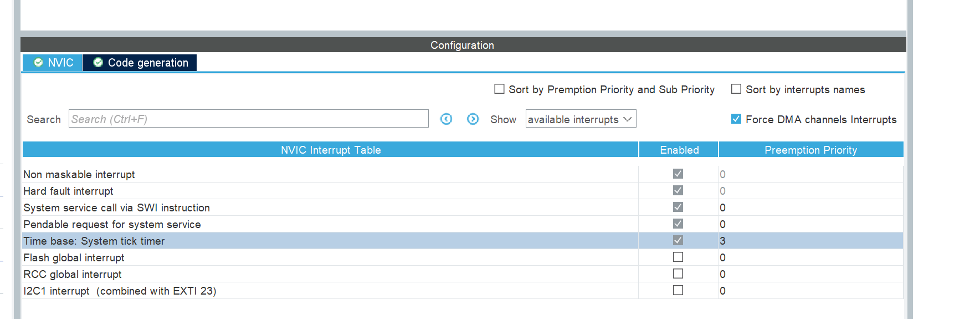
Task: Open the Show available interrupts dropdown
Action: 581,119
